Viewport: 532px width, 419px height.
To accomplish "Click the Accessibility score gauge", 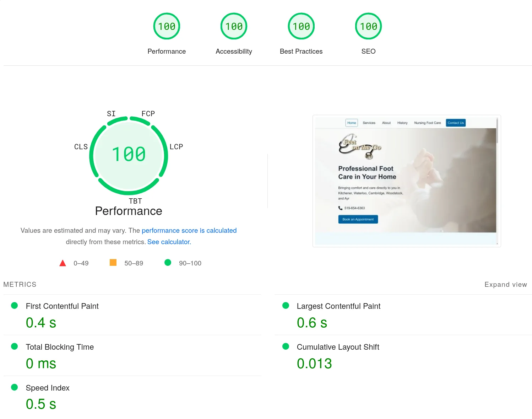I will 234,26.
